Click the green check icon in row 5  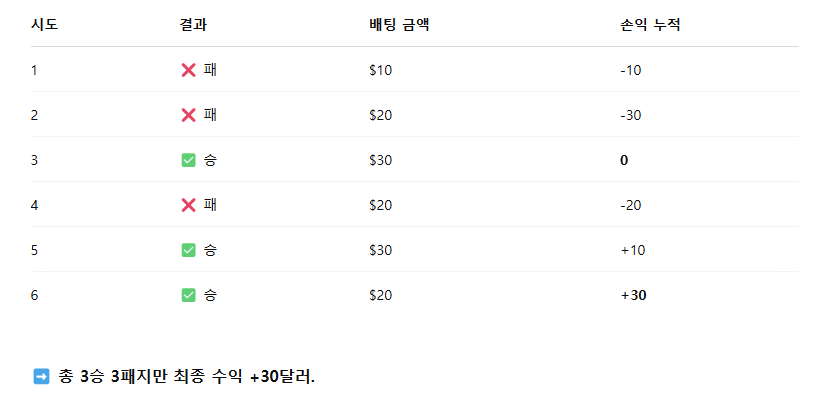tap(188, 250)
